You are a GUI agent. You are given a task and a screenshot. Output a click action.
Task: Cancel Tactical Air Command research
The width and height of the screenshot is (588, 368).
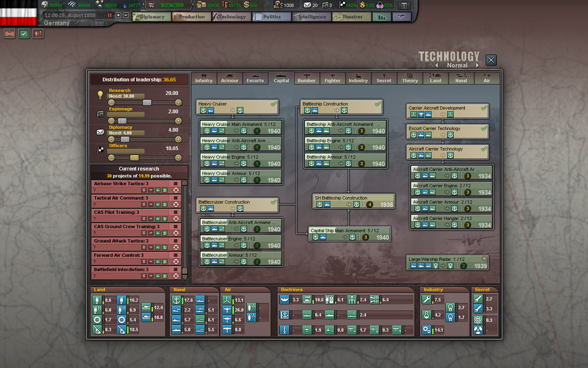coord(176,205)
